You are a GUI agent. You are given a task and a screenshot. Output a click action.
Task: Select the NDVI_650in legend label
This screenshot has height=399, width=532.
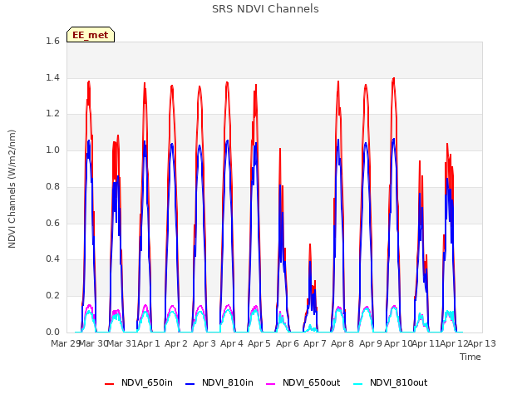pyautogui.click(x=147, y=382)
